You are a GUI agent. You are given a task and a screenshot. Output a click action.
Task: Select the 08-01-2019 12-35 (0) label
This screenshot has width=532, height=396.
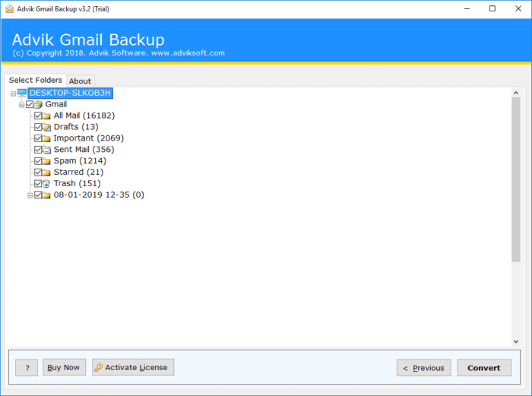[x=99, y=195]
